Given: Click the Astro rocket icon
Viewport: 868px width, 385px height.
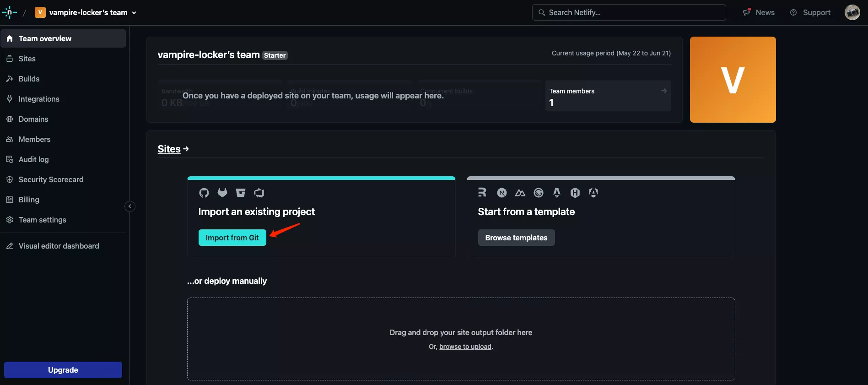Looking at the screenshot, I should point(557,193).
